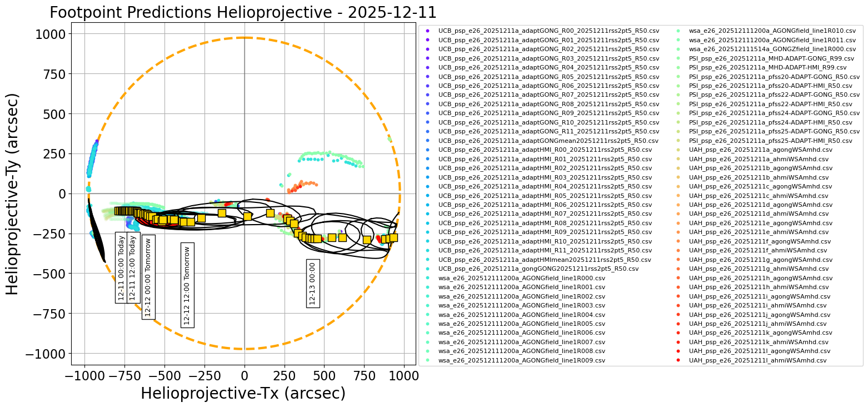868x407 pixels.
Task: Expand the wsa GONGZfield_line1R000 entry
Action: pyautogui.click(x=679, y=49)
